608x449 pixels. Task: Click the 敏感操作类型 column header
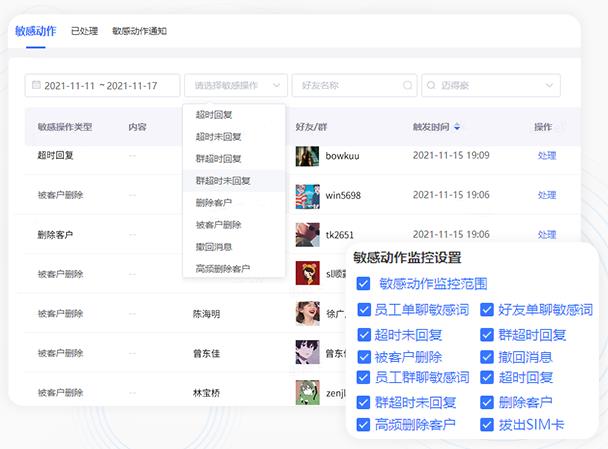click(x=65, y=127)
